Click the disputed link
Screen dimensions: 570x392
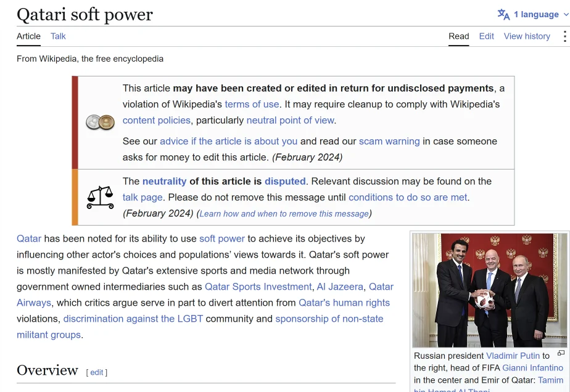coord(285,181)
